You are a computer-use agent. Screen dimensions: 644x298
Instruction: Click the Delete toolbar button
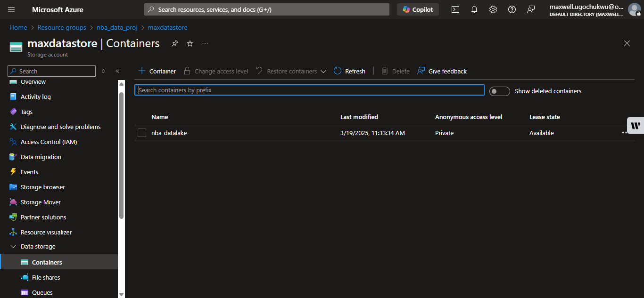[x=395, y=71]
